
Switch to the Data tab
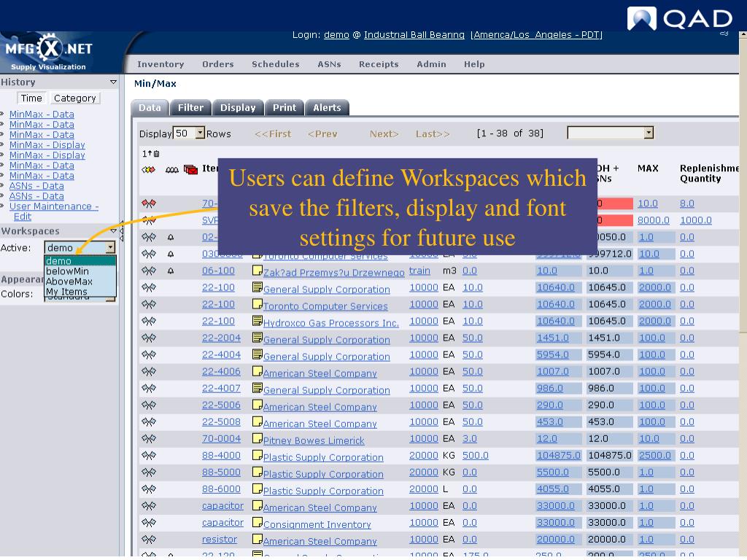150,108
